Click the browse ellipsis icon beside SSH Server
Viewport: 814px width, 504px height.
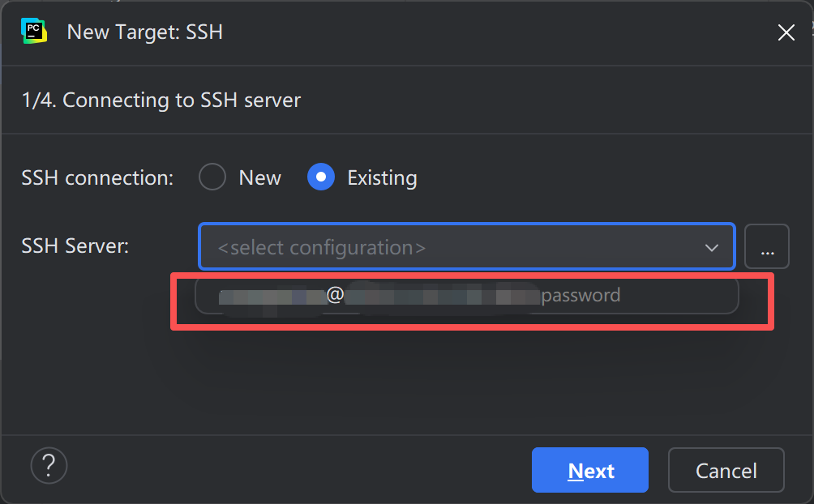(766, 246)
